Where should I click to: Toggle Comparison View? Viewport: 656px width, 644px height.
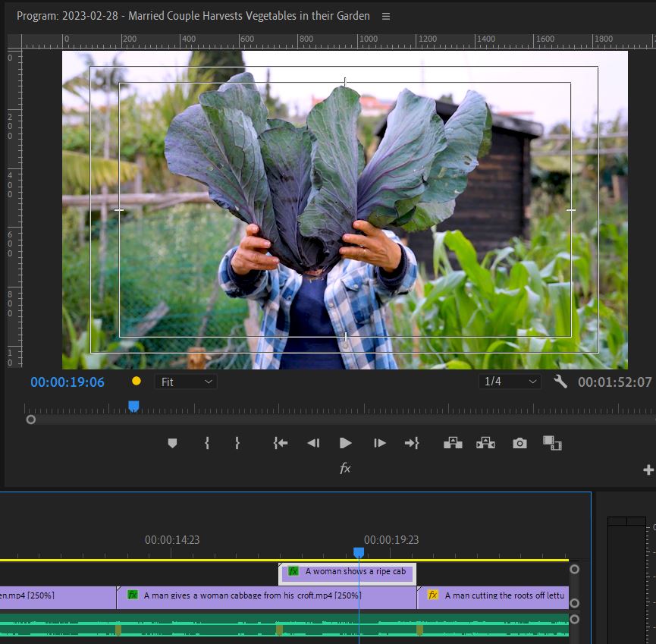552,443
